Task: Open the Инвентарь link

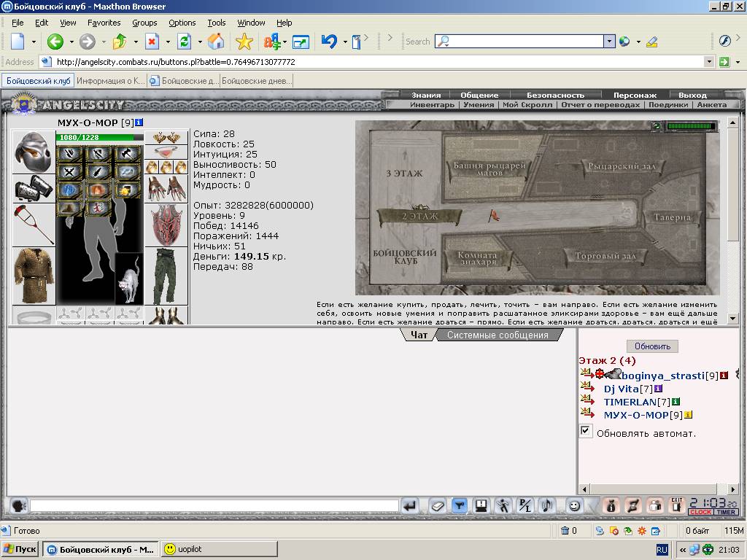Action: [x=432, y=105]
